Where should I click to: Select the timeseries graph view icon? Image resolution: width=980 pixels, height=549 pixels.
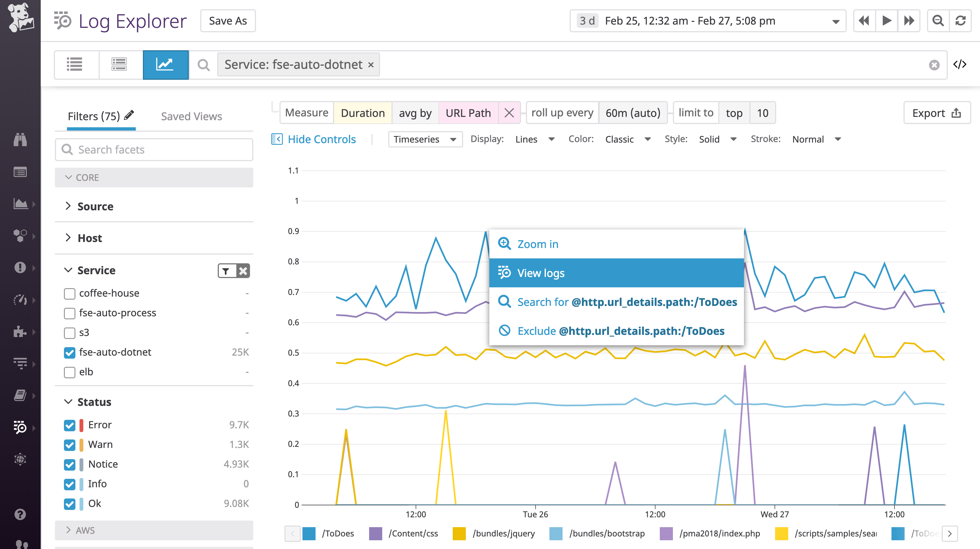[166, 65]
